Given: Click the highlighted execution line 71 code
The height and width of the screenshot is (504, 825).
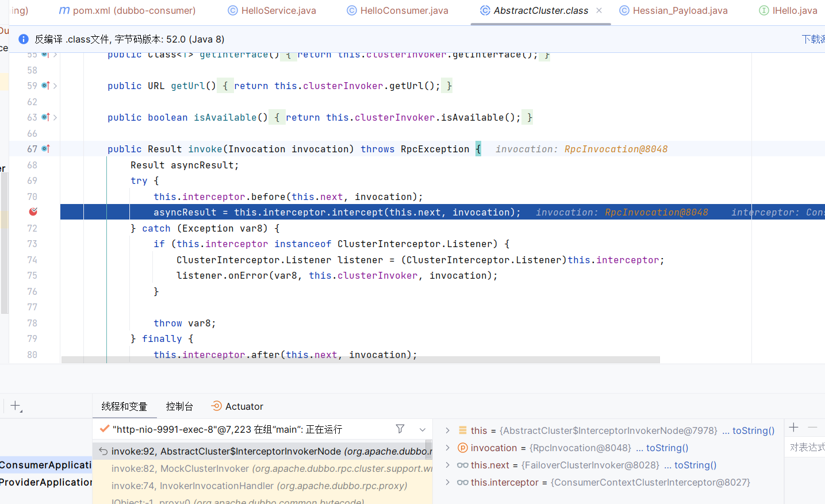Looking at the screenshot, I should [337, 212].
